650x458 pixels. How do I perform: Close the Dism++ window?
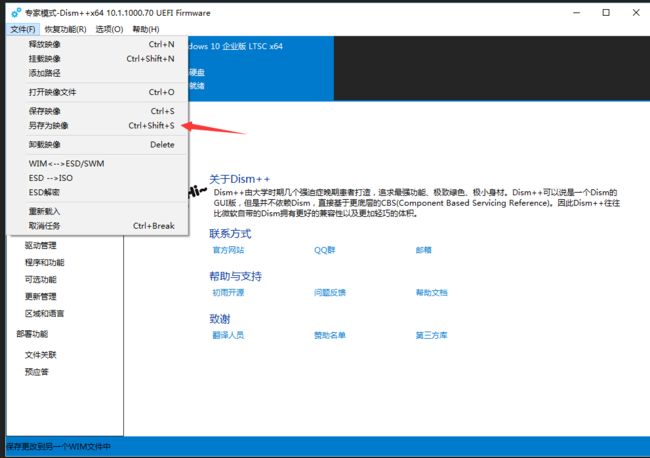(636, 13)
